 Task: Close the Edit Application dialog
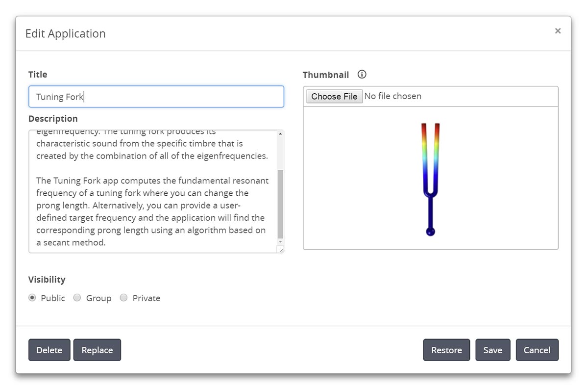click(558, 31)
